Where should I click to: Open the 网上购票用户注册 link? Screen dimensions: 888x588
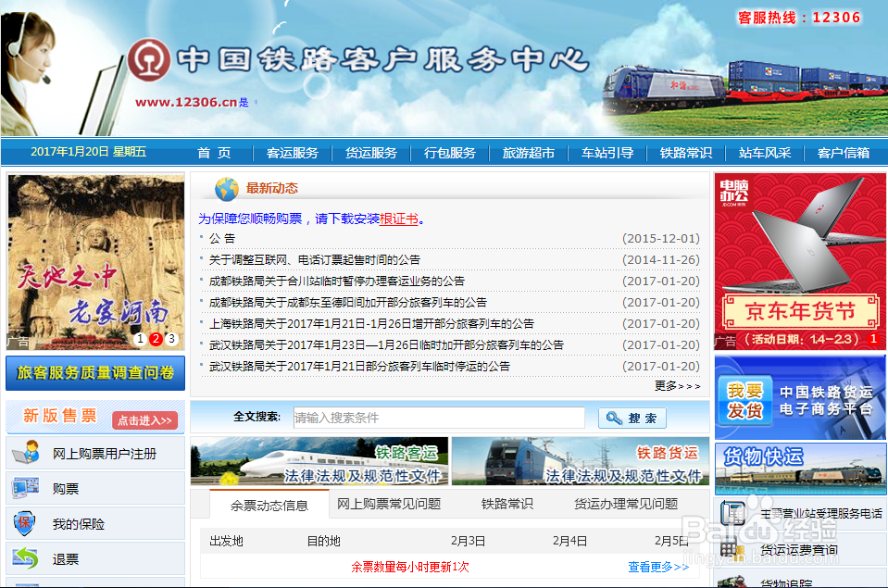click(105, 453)
